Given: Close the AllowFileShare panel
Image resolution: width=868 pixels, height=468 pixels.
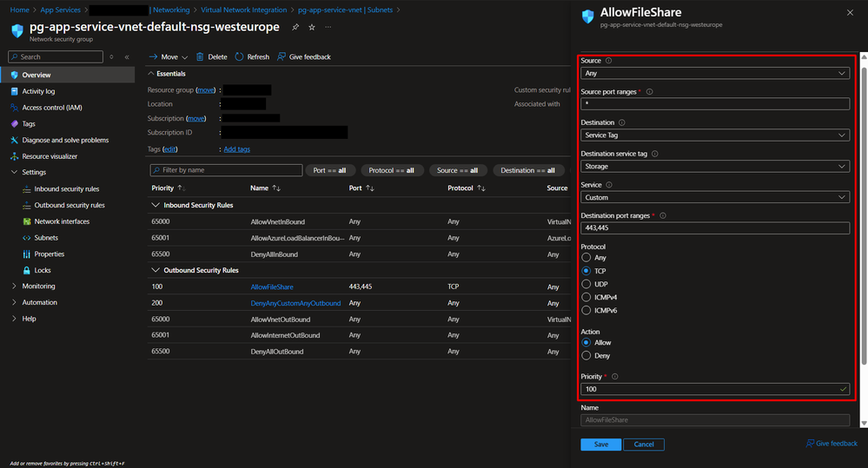Looking at the screenshot, I should 850,12.
